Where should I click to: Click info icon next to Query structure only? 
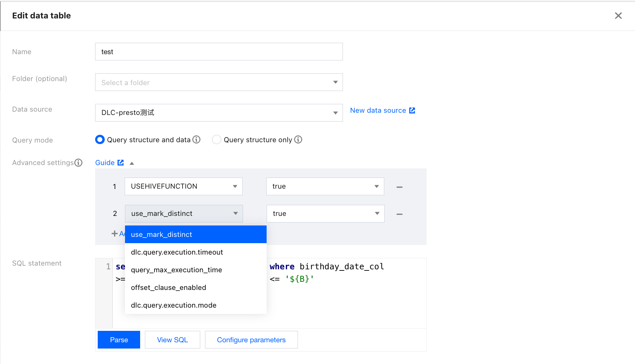pos(298,140)
